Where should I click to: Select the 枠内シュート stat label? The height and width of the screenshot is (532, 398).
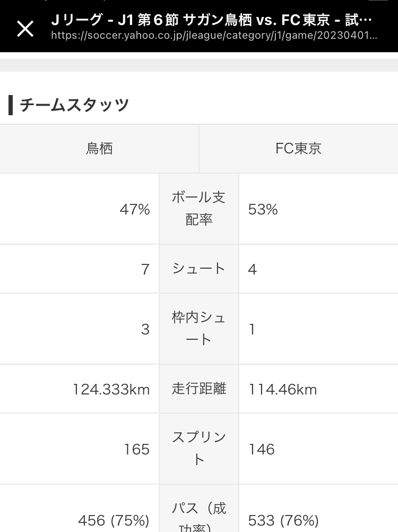pyautogui.click(x=198, y=329)
